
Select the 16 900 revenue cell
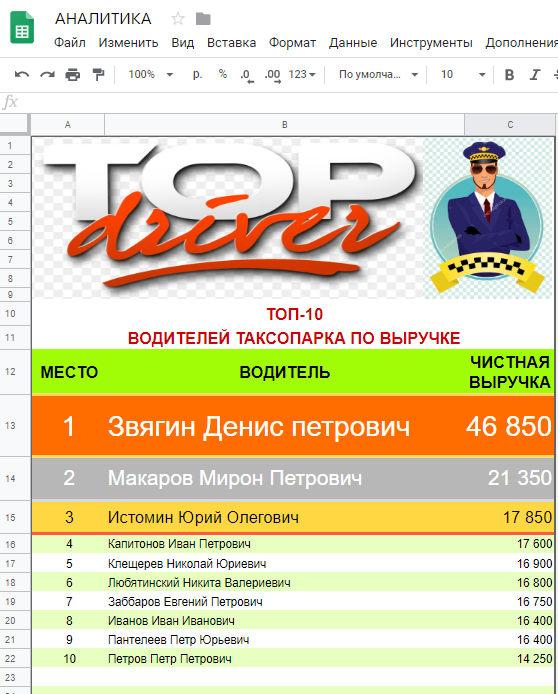509,563
